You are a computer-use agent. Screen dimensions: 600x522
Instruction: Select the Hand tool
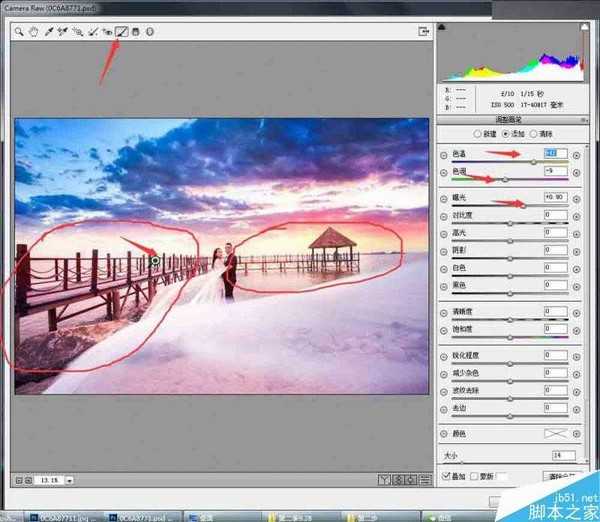(x=33, y=32)
